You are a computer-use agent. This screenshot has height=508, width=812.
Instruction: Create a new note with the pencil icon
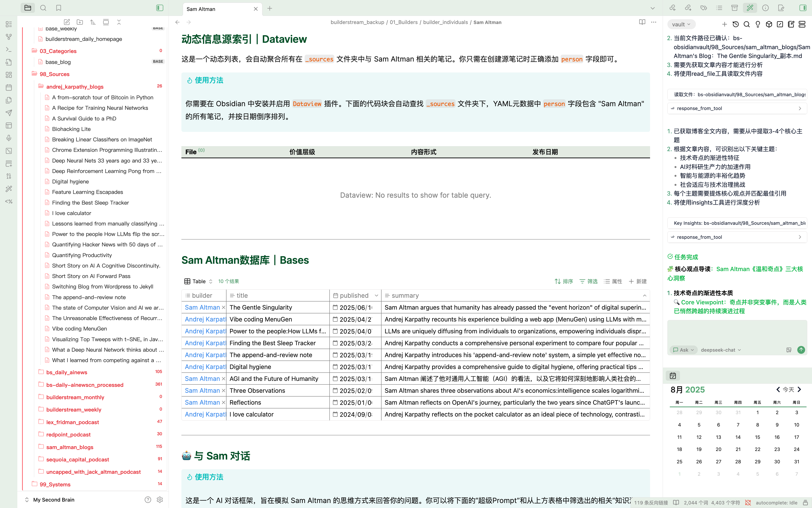(67, 22)
